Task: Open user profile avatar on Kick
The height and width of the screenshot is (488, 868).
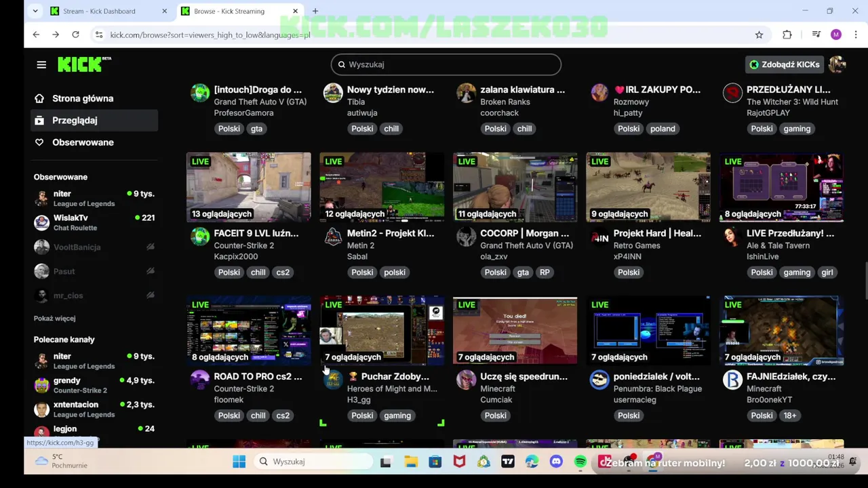Action: coord(837,64)
